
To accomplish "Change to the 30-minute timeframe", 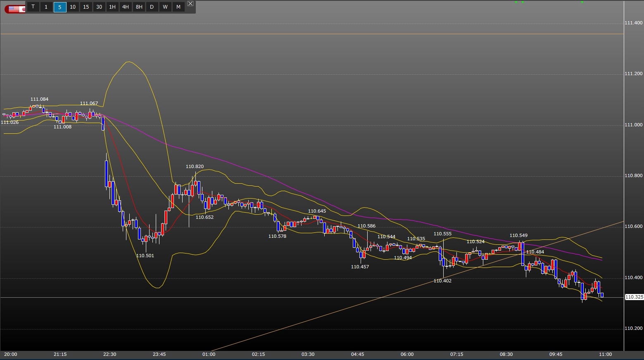I will coord(99,7).
